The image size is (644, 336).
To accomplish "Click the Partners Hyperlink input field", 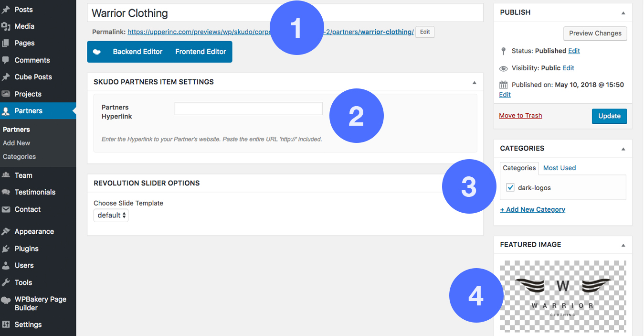I will click(x=248, y=108).
